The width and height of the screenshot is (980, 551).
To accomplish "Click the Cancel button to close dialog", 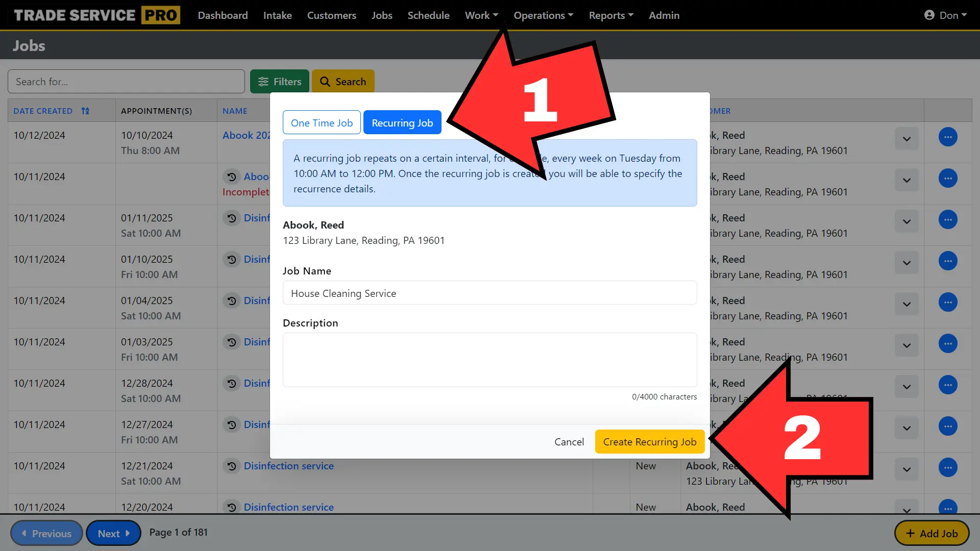I will point(569,441).
